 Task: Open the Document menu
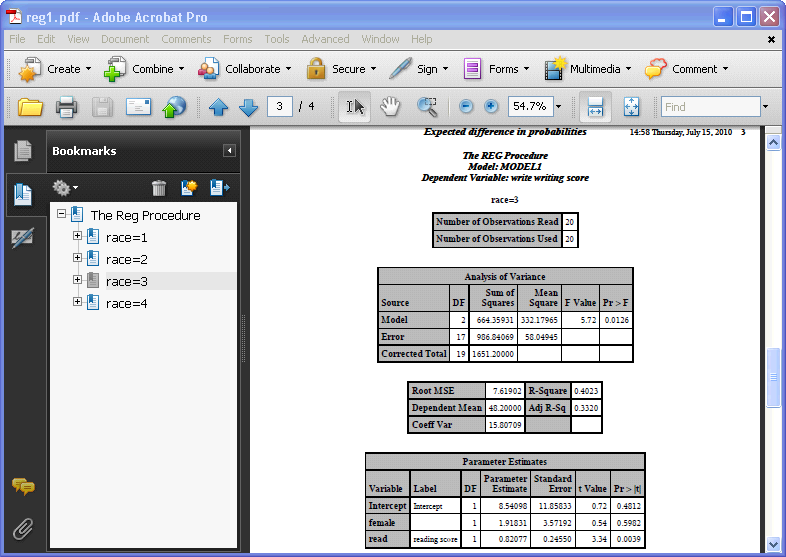[x=125, y=39]
